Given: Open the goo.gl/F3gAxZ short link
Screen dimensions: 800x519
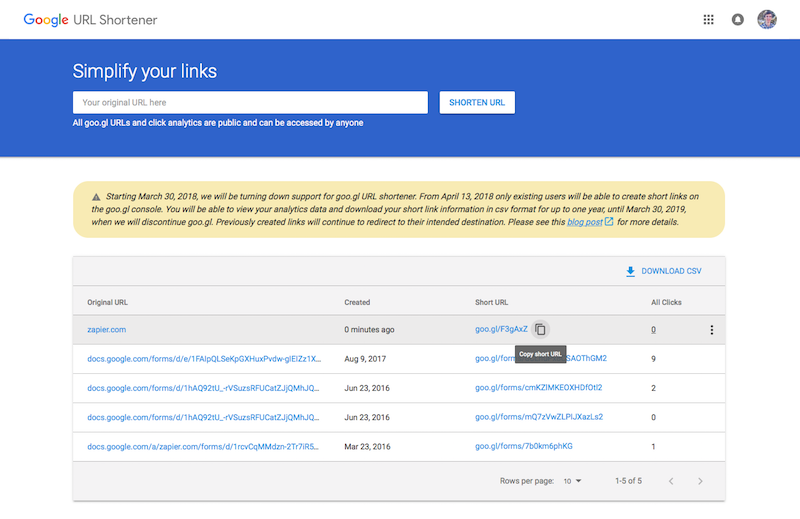Looking at the screenshot, I should 501,329.
